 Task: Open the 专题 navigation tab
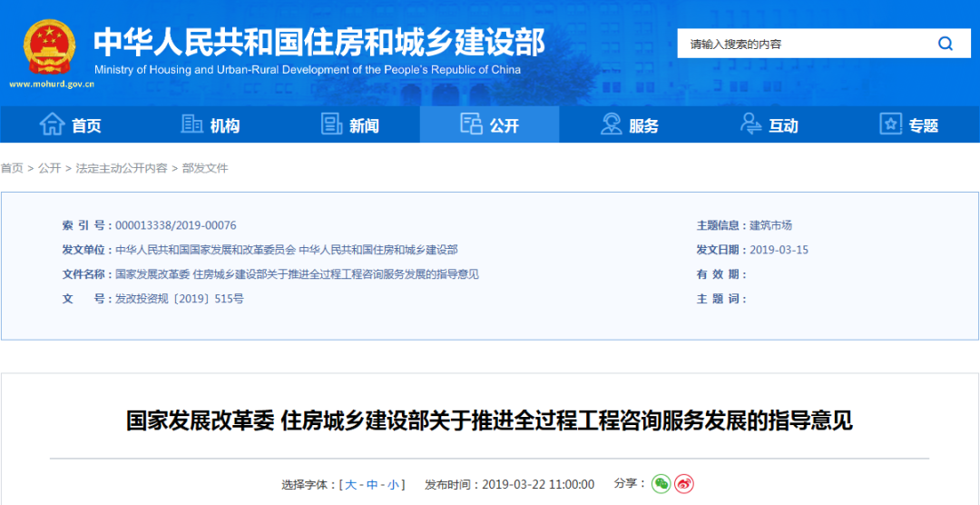coord(909,124)
